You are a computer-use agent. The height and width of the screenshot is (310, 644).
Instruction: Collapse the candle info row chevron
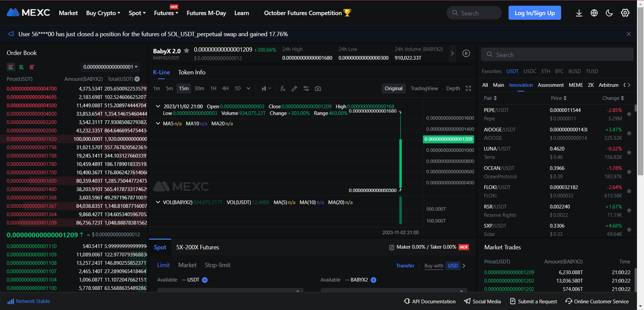point(158,106)
